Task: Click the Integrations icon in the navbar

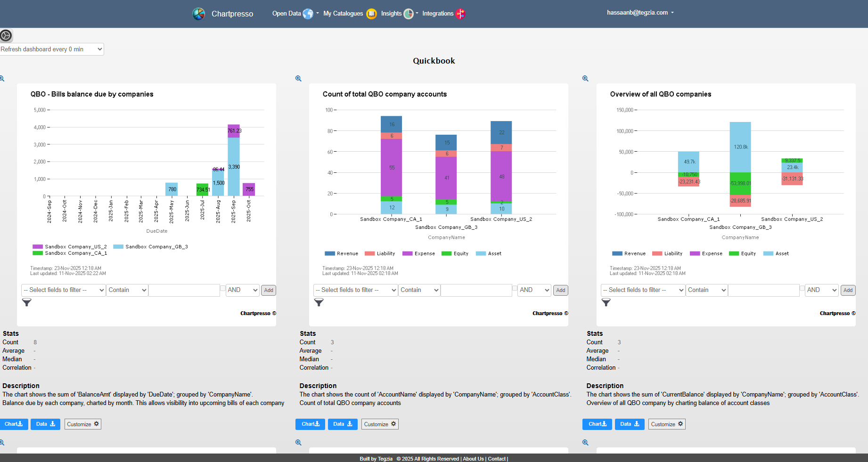Action: pyautogui.click(x=460, y=14)
